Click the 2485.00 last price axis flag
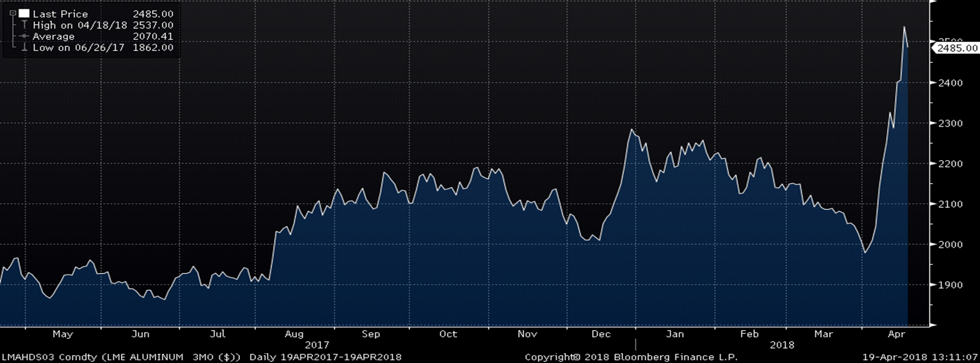 point(957,48)
